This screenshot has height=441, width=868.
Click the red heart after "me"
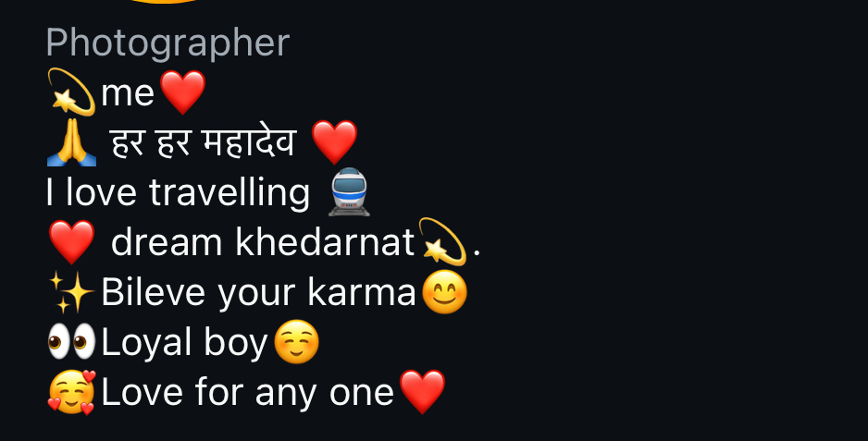[182, 92]
